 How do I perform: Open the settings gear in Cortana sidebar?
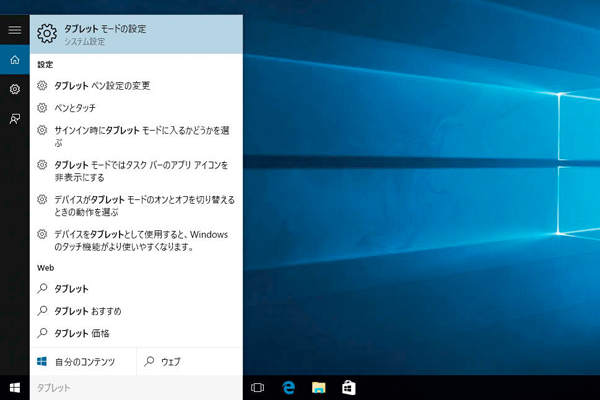(x=15, y=89)
